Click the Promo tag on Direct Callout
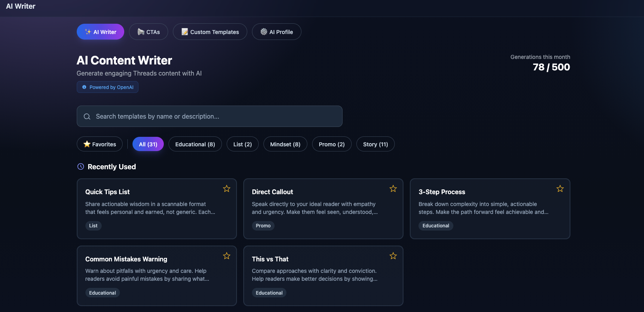This screenshot has height=312, width=644. (x=263, y=225)
